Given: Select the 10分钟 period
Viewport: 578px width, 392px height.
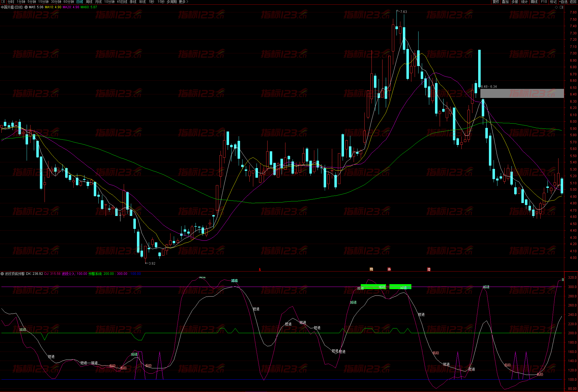Looking at the screenshot, I should click(109, 2).
